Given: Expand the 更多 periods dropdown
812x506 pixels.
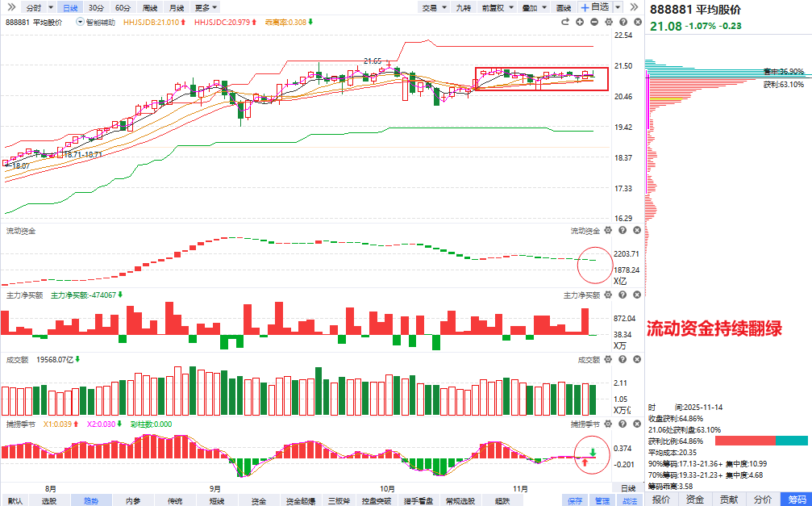Looking at the screenshot, I should pyautogui.click(x=203, y=7).
